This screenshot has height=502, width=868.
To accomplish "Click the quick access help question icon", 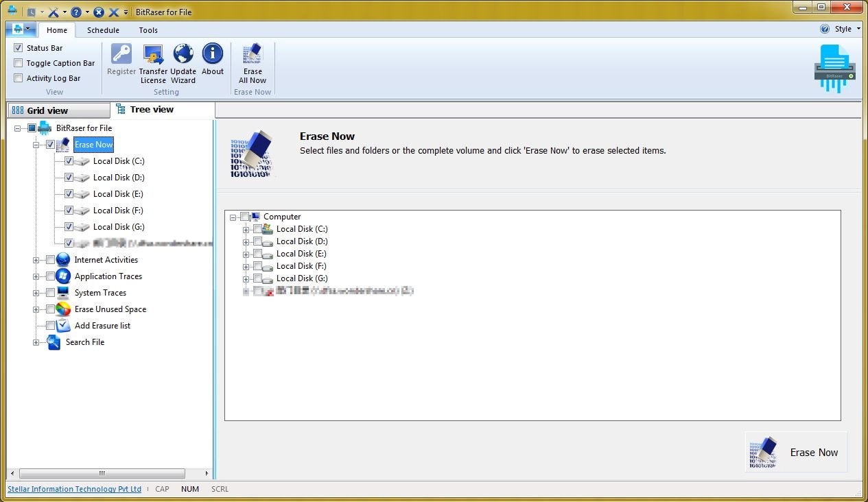I will coord(76,12).
